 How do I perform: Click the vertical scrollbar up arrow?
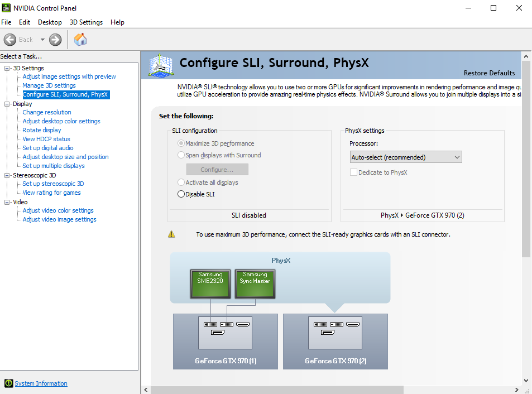(x=526, y=56)
